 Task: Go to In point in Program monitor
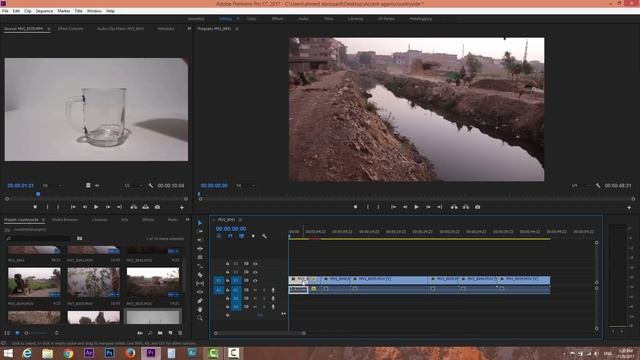tap(393, 207)
